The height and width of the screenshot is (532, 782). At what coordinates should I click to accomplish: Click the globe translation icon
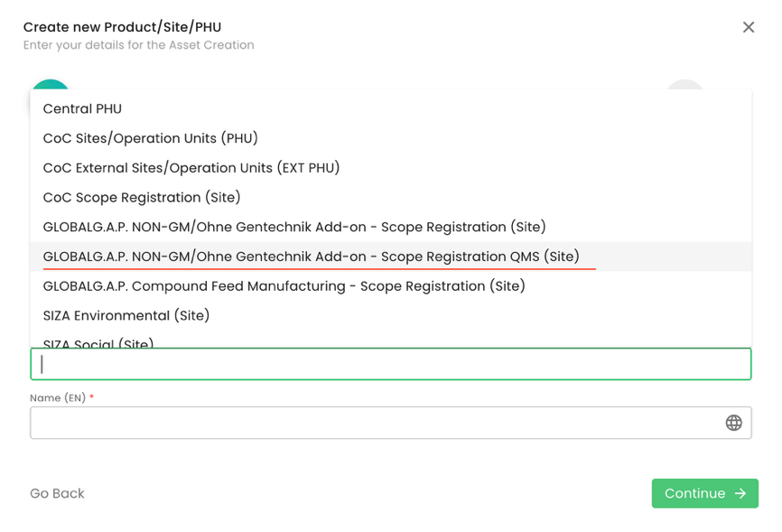[733, 423]
